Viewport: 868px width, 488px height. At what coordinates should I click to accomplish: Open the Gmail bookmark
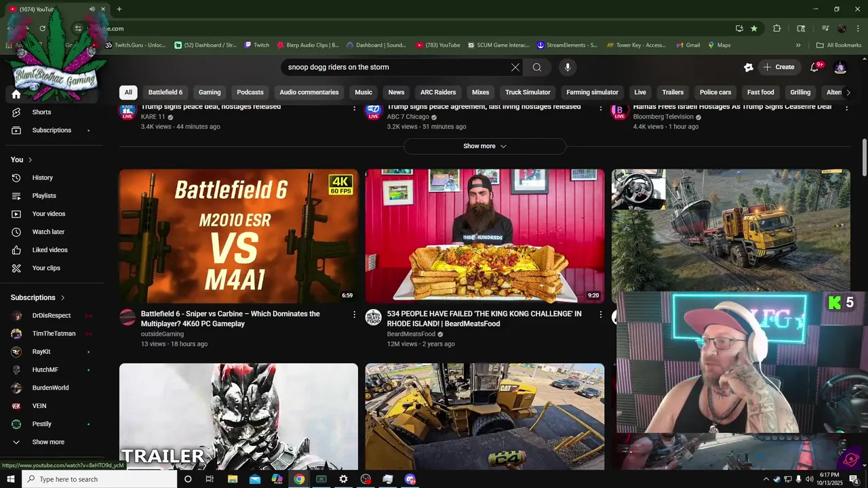coord(688,45)
